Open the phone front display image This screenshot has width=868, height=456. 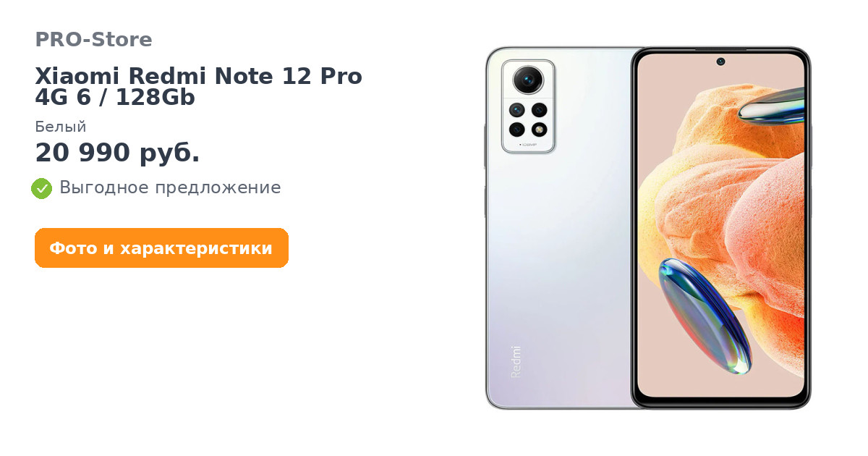click(x=721, y=228)
